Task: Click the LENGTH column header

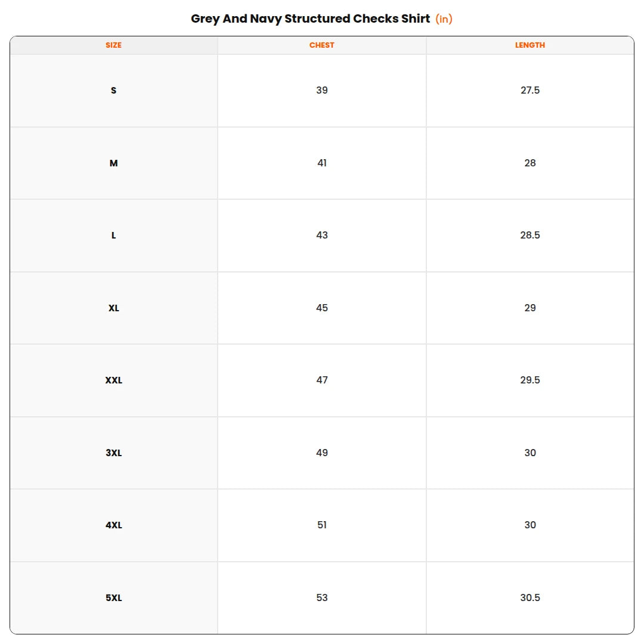Action: click(530, 45)
